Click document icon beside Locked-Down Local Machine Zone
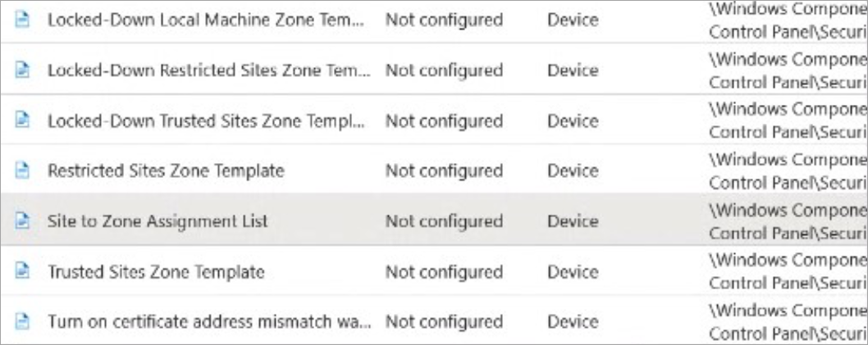 (x=24, y=20)
